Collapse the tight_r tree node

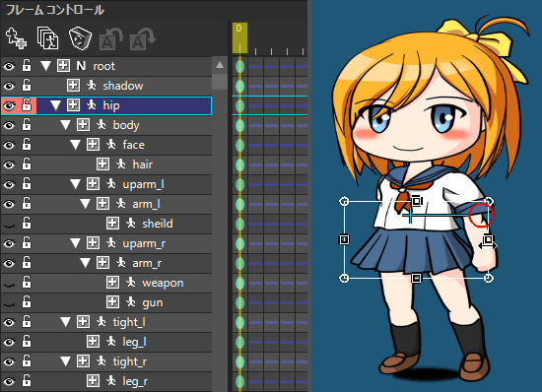coord(65,361)
